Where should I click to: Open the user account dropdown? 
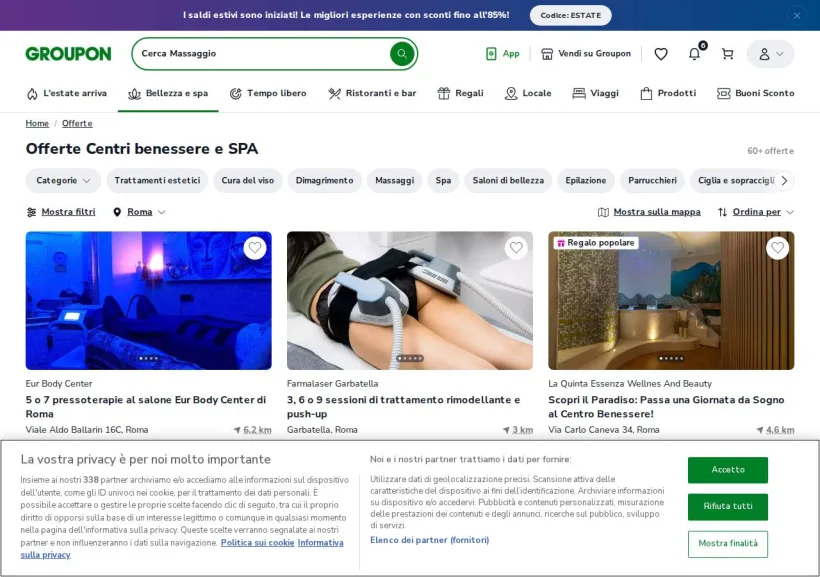(770, 54)
